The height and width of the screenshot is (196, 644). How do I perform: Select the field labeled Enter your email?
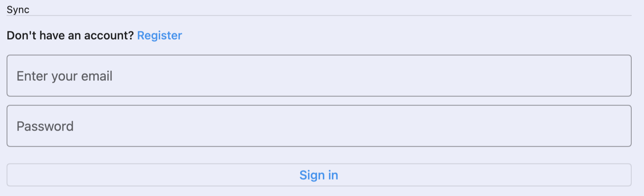pyautogui.click(x=319, y=76)
